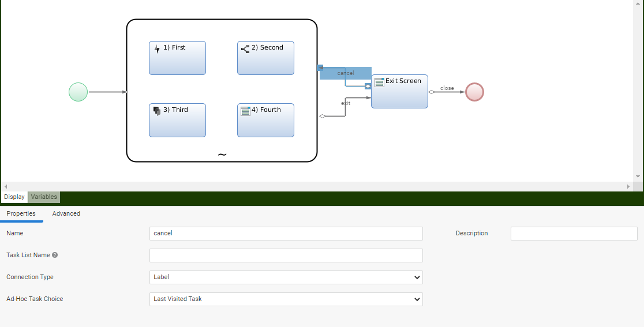Select the '2) Second' task node

pos(265,58)
